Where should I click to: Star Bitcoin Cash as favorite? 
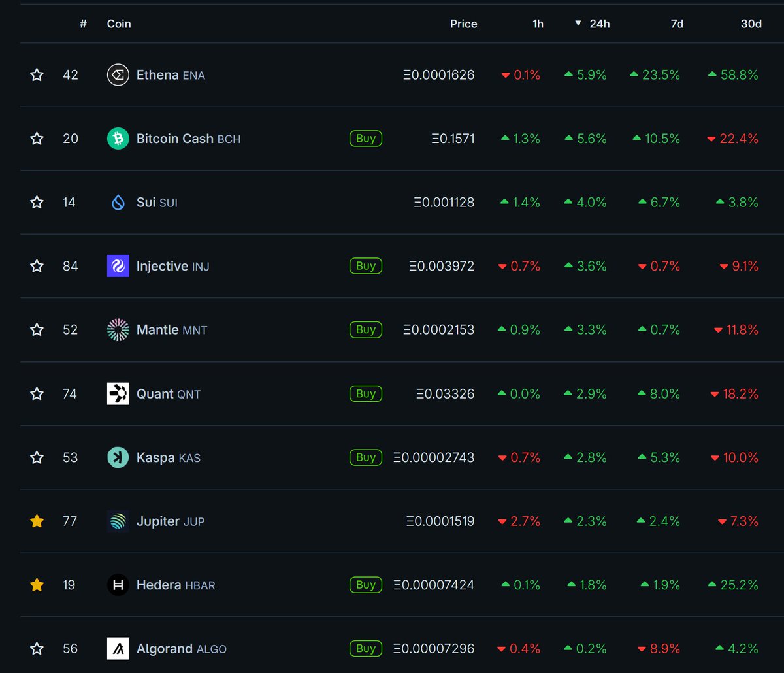[37, 139]
